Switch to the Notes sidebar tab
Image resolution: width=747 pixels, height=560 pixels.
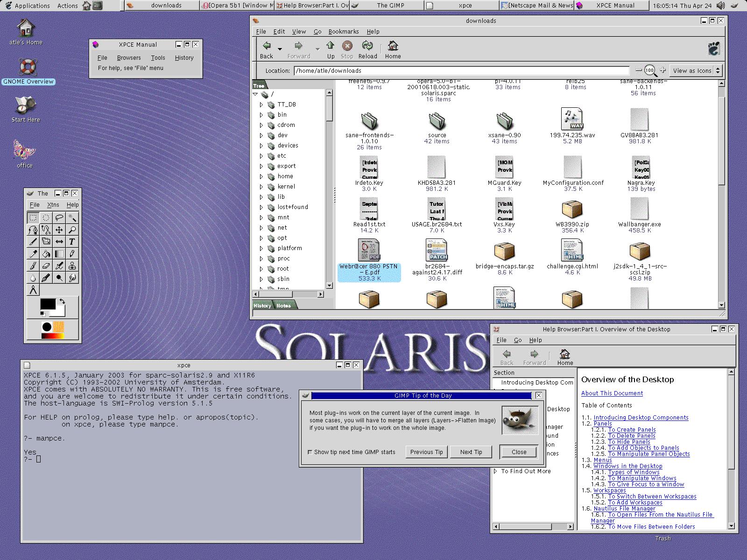click(283, 306)
